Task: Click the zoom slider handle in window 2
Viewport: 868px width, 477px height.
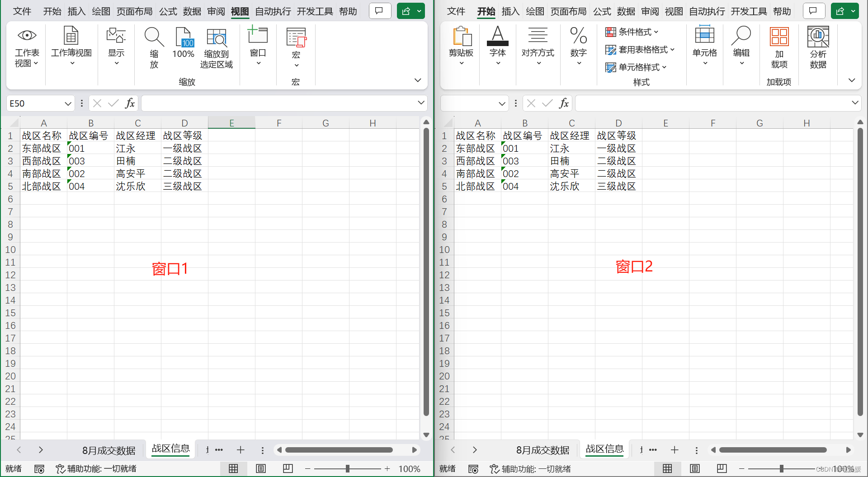Action: pos(782,469)
